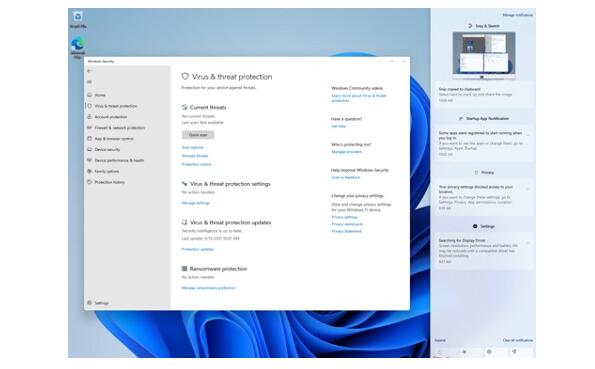Image resolution: width=595 pixels, height=369 pixels.
Task: Open the Snip & Sketch screenshot thumbnail
Action: (484, 55)
